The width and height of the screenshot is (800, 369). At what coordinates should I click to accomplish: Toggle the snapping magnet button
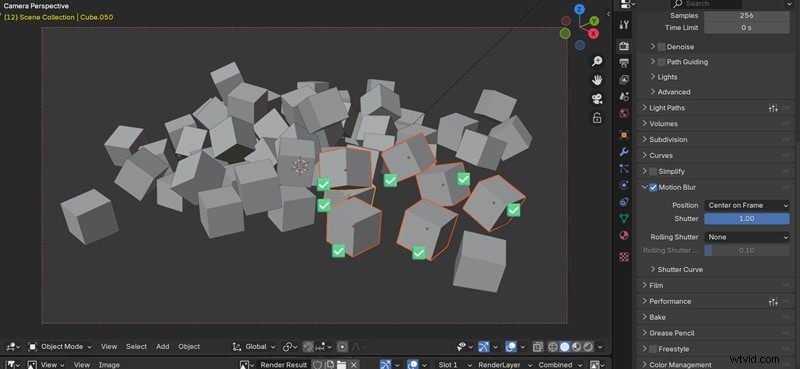308,347
